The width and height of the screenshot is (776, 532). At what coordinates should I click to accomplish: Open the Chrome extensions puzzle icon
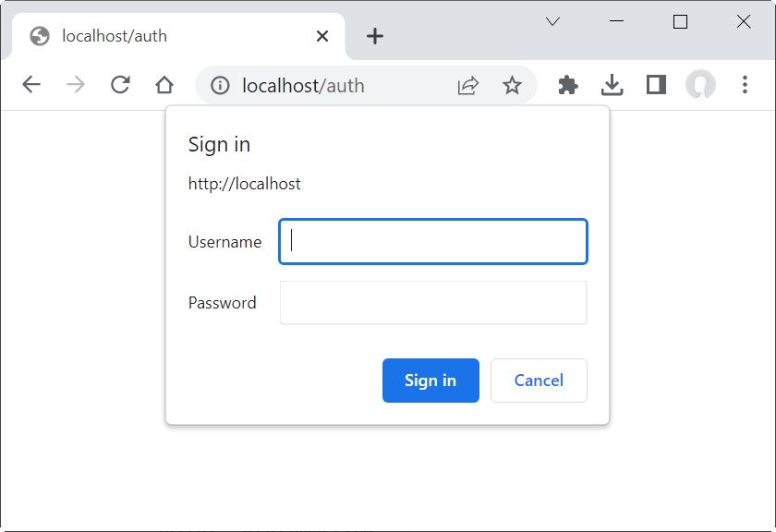(567, 84)
